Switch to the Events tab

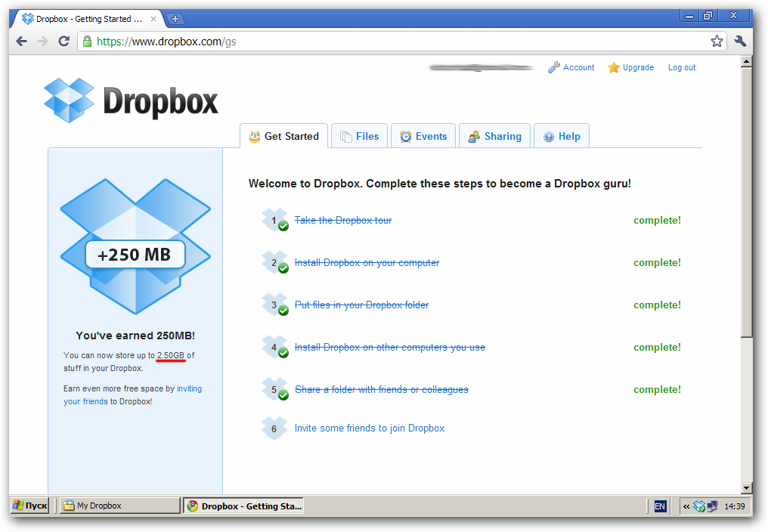(x=423, y=136)
